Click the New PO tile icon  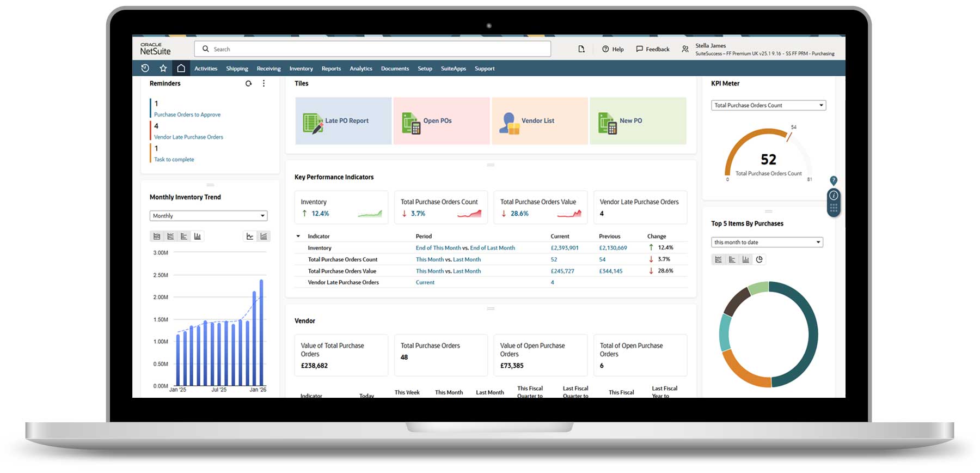(607, 123)
